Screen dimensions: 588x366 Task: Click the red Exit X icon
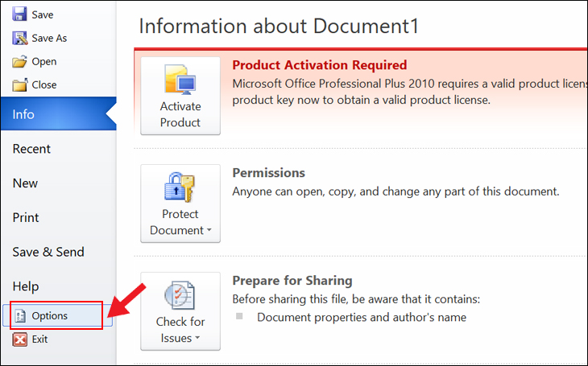click(x=20, y=339)
